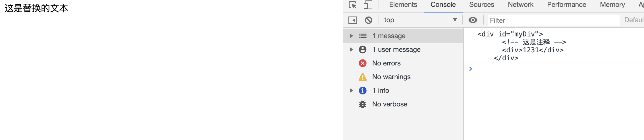
Task: Toggle the live expression eye icon
Action: (473, 20)
